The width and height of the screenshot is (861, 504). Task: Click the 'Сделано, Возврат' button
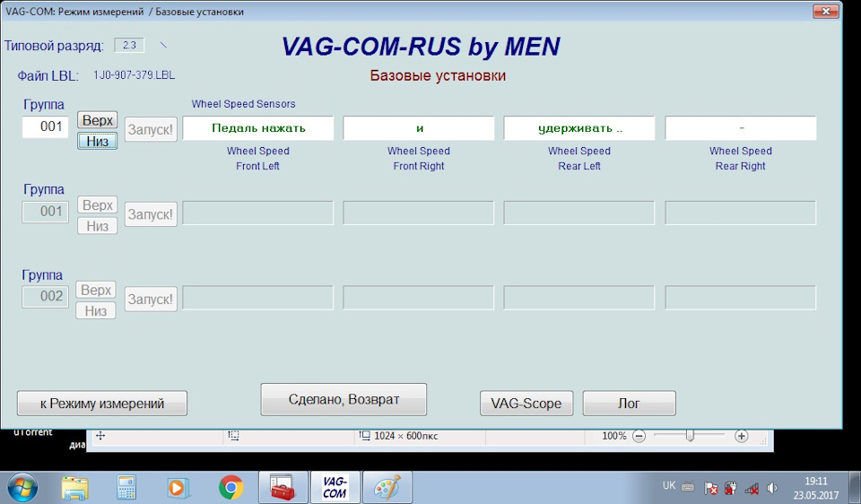(x=344, y=399)
